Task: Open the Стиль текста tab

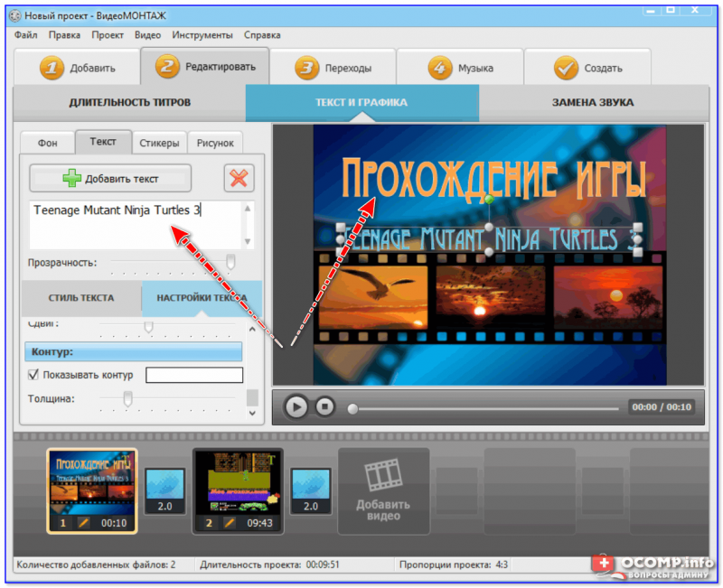Action: (x=81, y=298)
